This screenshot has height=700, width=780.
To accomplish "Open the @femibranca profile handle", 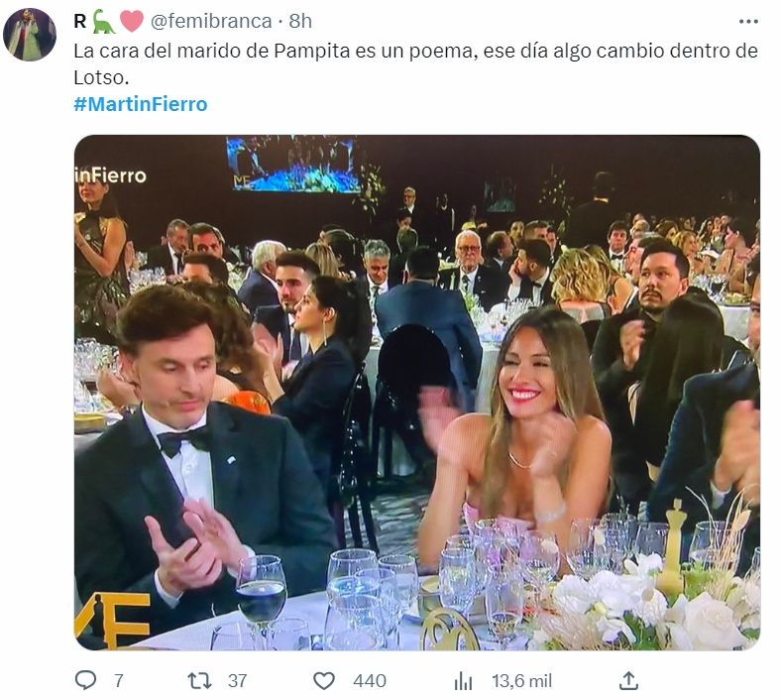I will point(211,21).
